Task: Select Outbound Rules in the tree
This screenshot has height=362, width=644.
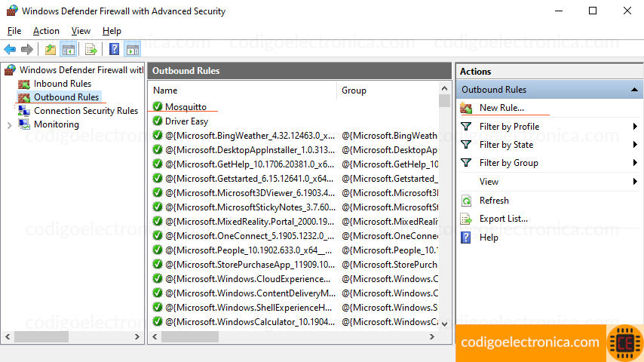Action: pyautogui.click(x=66, y=97)
